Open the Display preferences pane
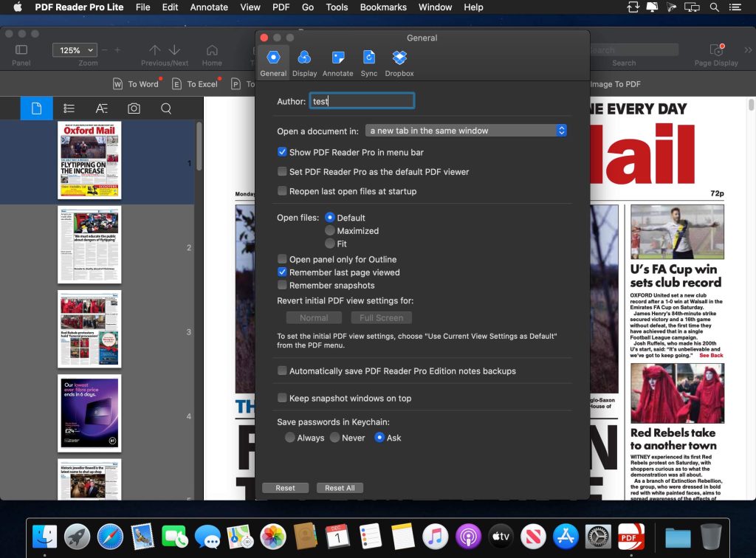 point(304,61)
